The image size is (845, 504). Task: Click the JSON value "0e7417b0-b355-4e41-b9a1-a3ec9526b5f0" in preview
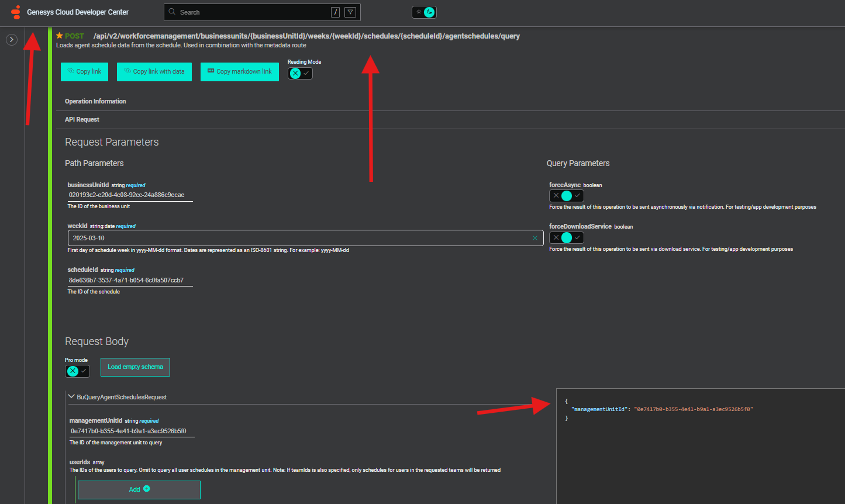click(x=693, y=409)
